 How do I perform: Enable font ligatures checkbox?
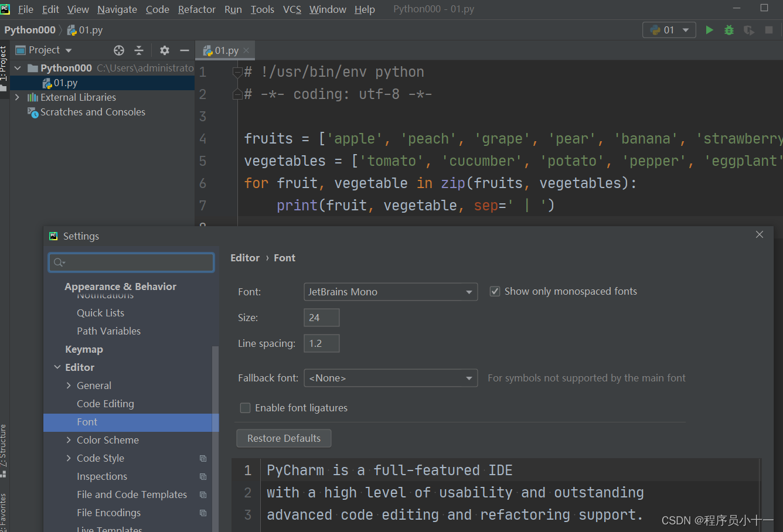[246, 408]
